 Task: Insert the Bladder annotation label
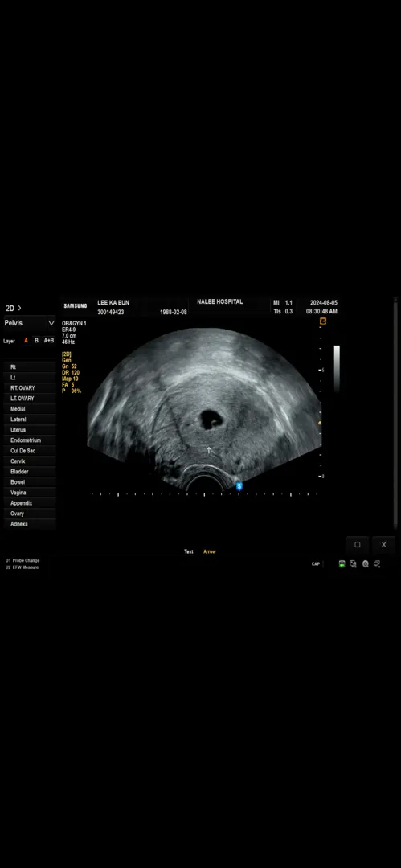[30, 472]
